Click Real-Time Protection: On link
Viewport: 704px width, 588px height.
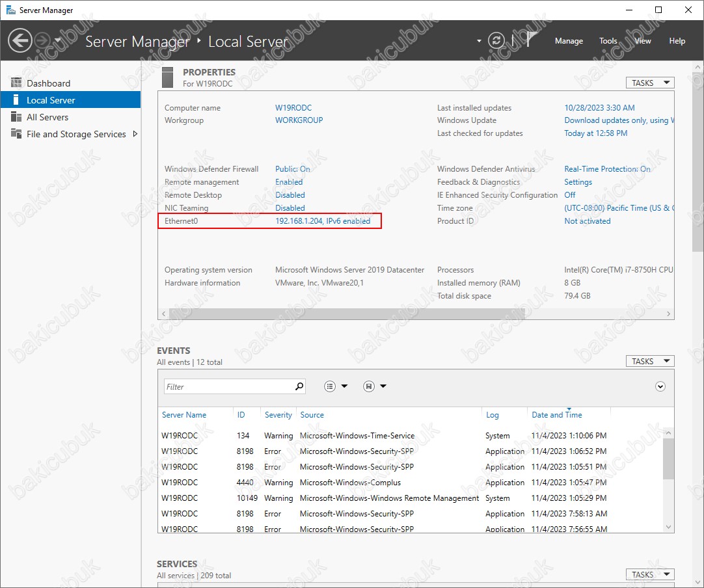(x=607, y=168)
